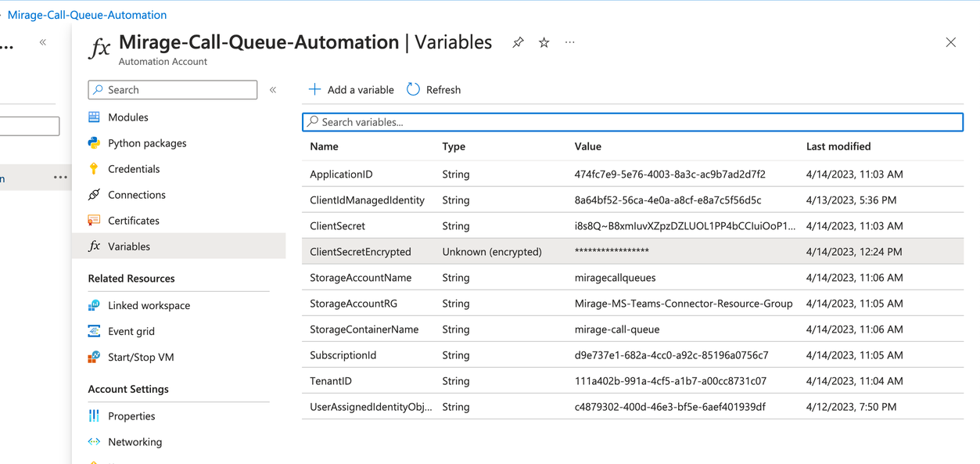980x464 pixels.
Task: Open Credentials via its key icon
Action: tap(94, 169)
